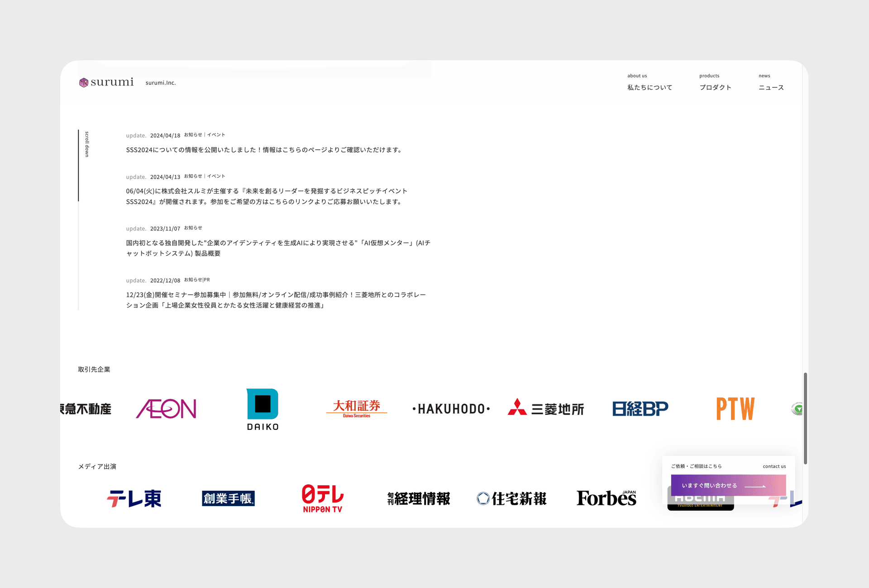
Task: Open the 12/23 seminar recruitment news item
Action: click(x=276, y=300)
